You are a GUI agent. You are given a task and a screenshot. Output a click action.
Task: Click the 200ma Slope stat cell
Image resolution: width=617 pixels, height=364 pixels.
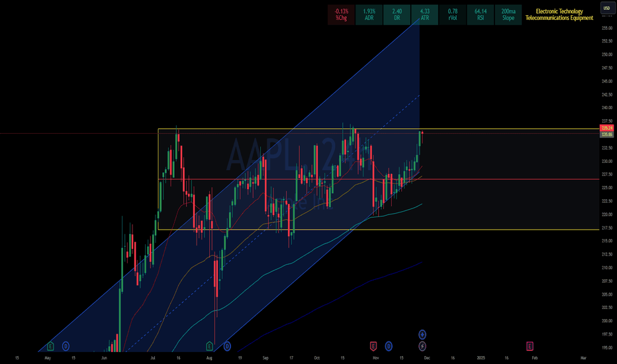point(508,15)
